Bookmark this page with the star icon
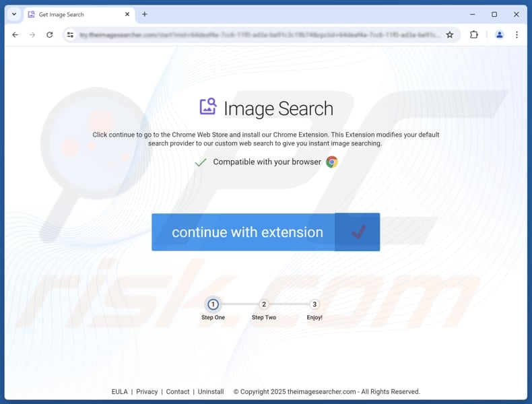The image size is (532, 404). coord(450,35)
